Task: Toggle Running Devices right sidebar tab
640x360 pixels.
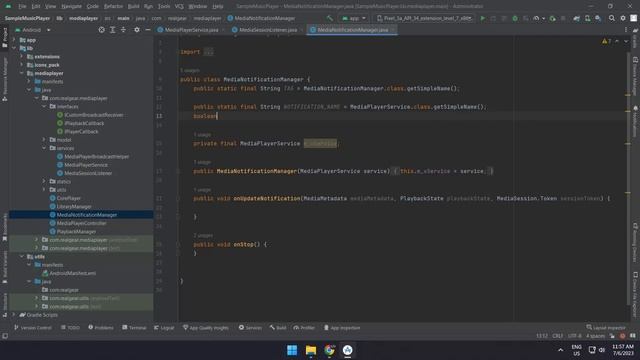Action: coord(635,242)
